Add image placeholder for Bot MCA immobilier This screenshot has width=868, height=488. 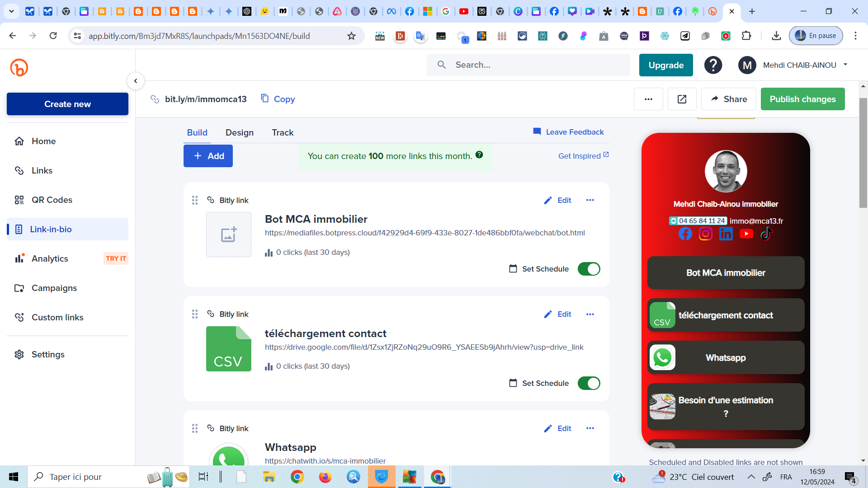click(x=229, y=235)
